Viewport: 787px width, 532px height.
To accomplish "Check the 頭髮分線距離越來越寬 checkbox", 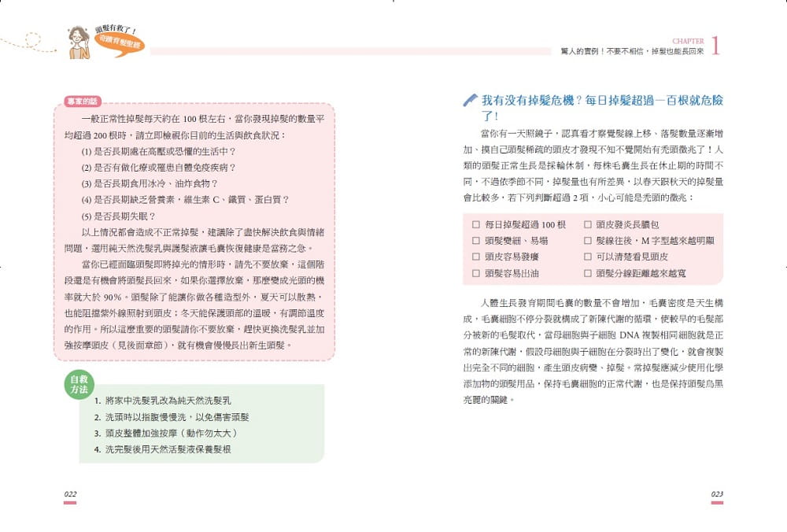I will tap(587, 274).
